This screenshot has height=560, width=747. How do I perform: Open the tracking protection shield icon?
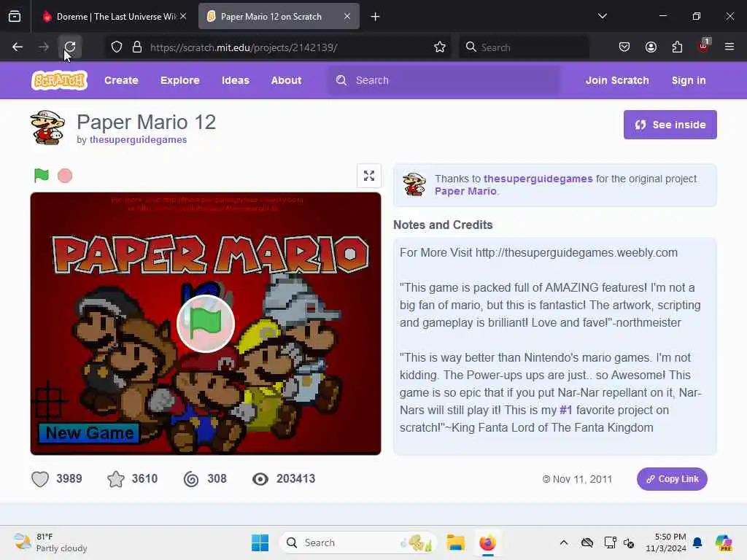tap(117, 47)
